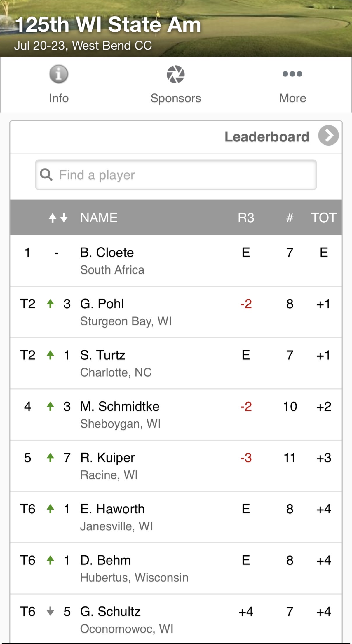Click green up arrow beside R. Kuiper
The height and width of the screenshot is (644, 352).
(x=50, y=457)
